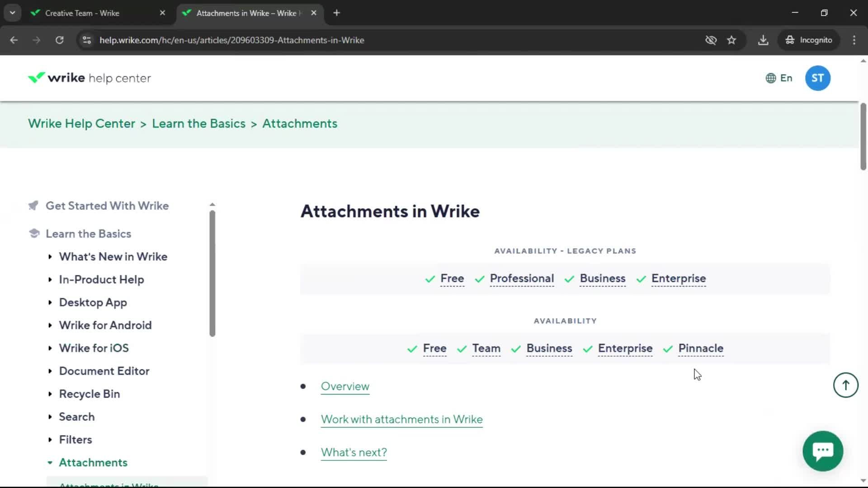The height and width of the screenshot is (488, 868).
Task: Click the page scrollbar down arrow
Action: (863, 481)
